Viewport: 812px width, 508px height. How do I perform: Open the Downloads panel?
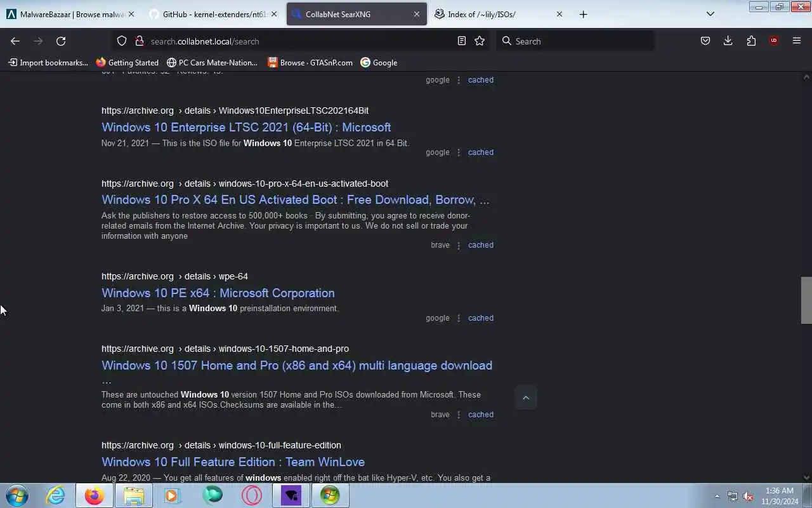[728, 41]
